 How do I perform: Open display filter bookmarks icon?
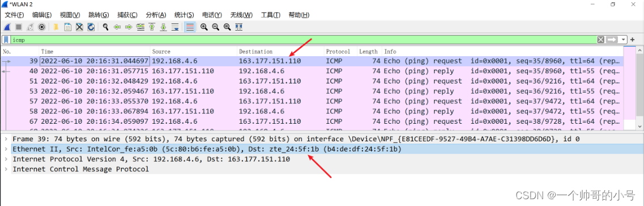click(x=7, y=40)
